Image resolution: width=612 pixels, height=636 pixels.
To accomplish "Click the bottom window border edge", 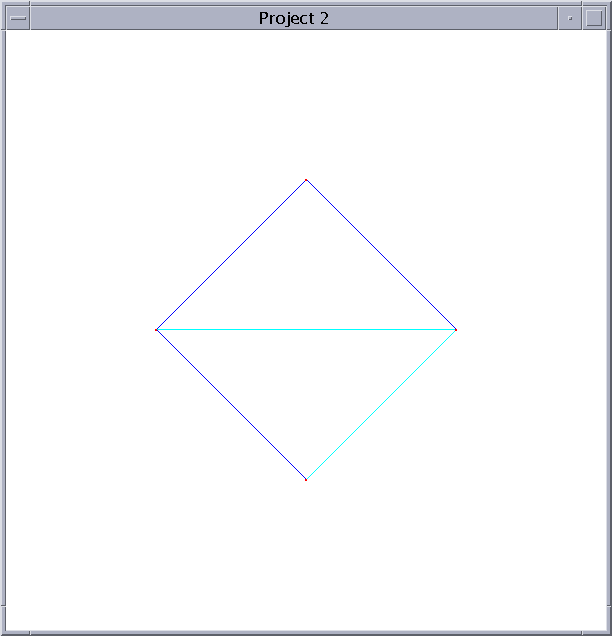I will [306, 633].
